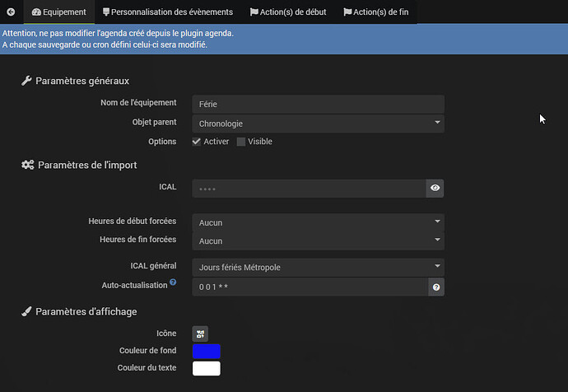Screen dimensions: 568x392
Task: Click the back arrow icon
Action: (x=11, y=12)
